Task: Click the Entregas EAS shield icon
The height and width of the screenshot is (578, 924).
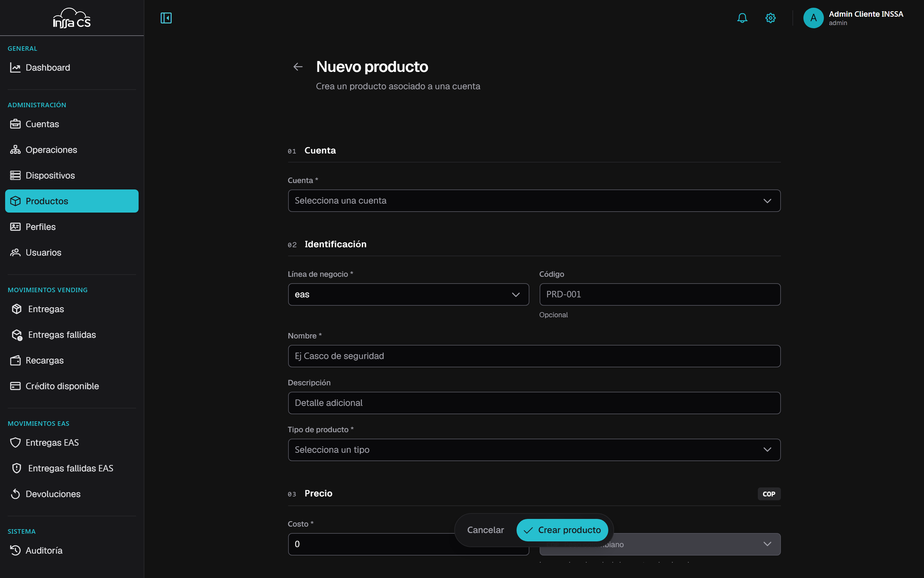Action: coord(15,443)
